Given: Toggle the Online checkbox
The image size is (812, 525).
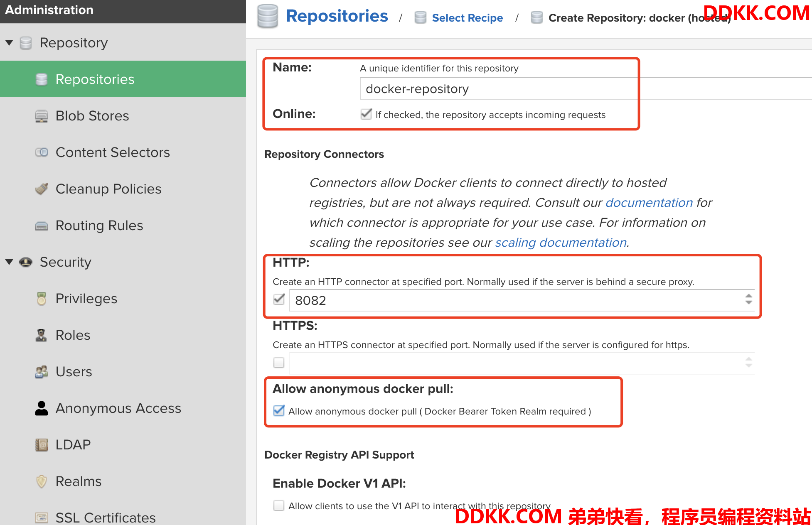Looking at the screenshot, I should tap(366, 114).
